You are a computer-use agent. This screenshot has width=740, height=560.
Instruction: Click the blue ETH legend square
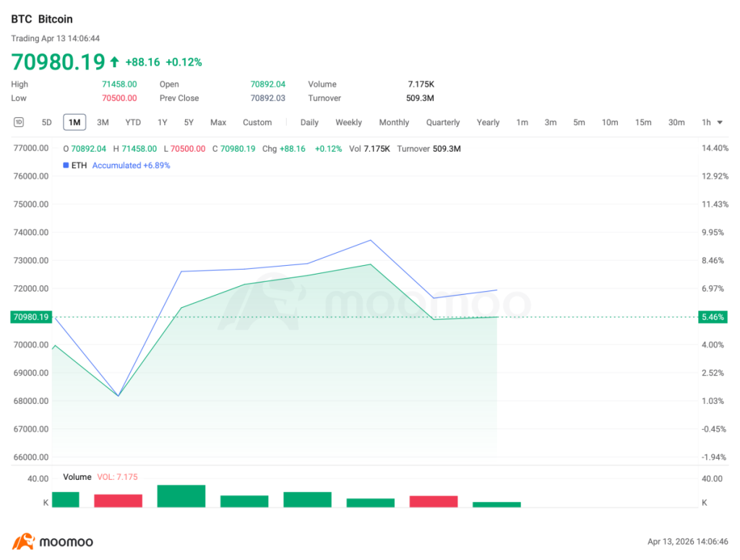click(x=66, y=165)
